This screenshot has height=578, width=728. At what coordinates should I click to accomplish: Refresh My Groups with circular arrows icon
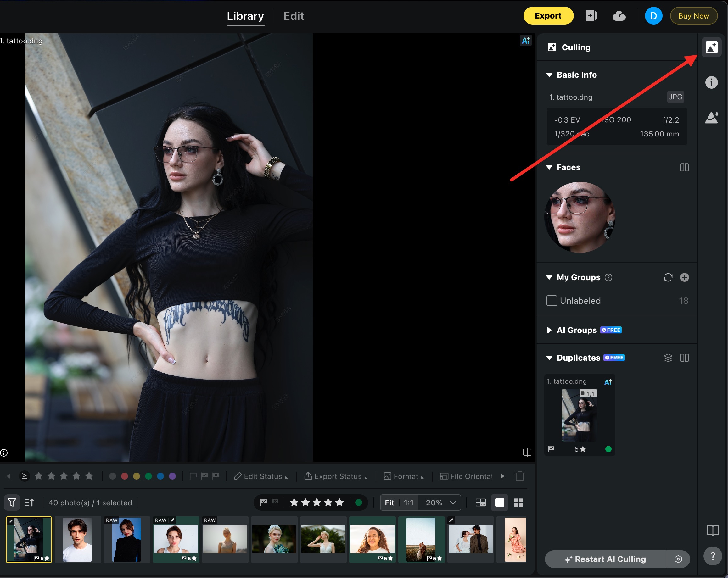tap(668, 277)
